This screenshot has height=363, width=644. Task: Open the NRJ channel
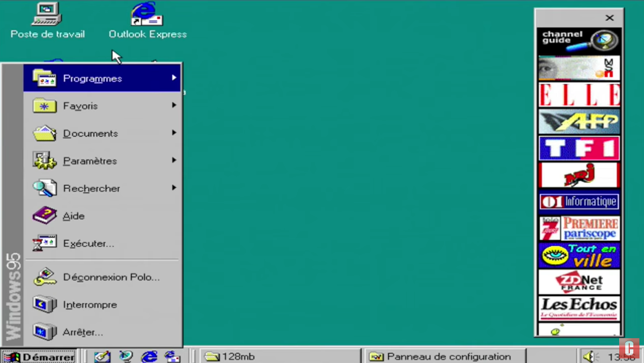pos(579,175)
